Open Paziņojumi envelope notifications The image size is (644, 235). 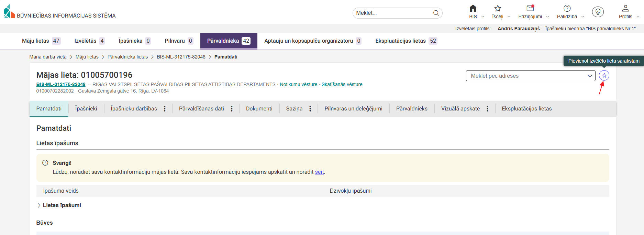pyautogui.click(x=530, y=9)
